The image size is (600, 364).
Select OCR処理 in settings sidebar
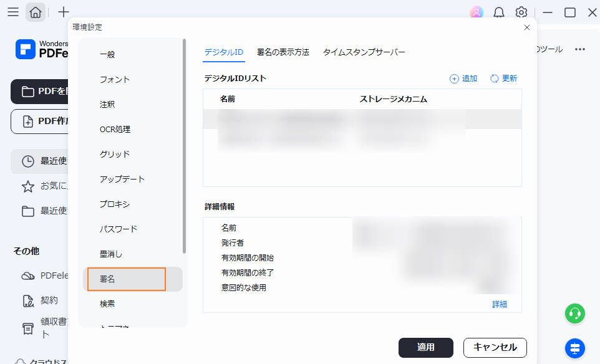point(115,130)
